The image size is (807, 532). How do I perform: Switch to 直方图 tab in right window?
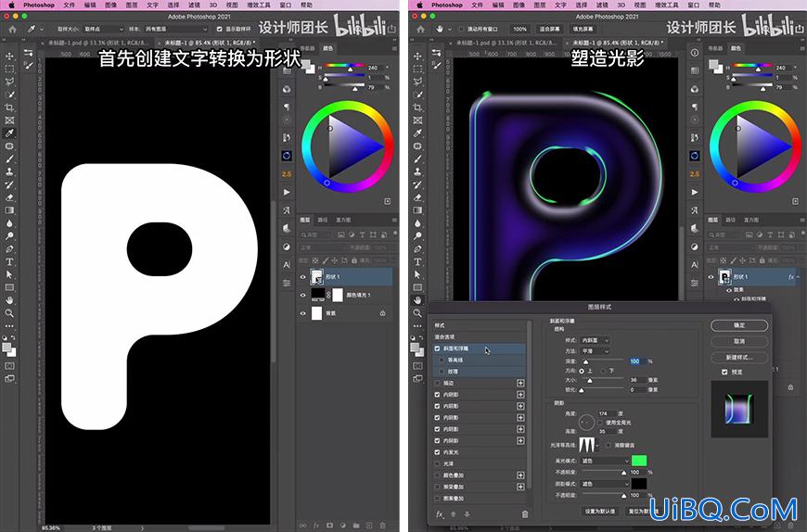tap(751, 220)
